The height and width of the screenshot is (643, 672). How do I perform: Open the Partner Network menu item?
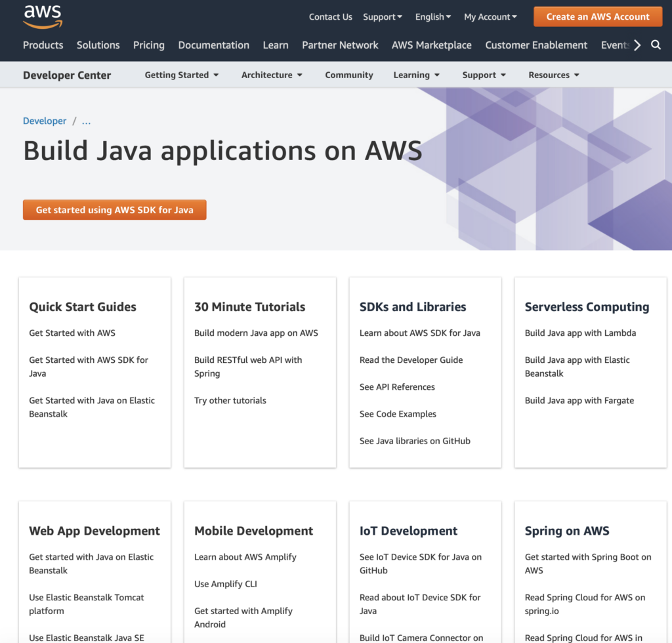coord(340,45)
